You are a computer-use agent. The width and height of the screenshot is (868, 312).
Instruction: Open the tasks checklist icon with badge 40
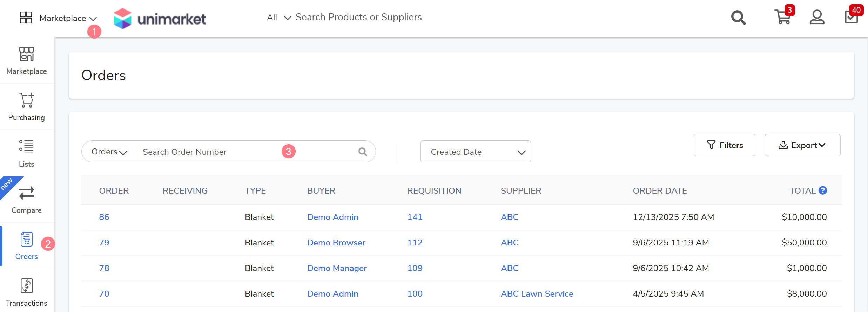point(851,17)
